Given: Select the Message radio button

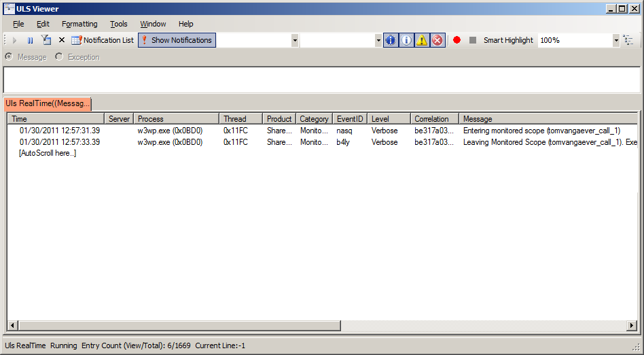Looking at the screenshot, I should [x=9, y=56].
